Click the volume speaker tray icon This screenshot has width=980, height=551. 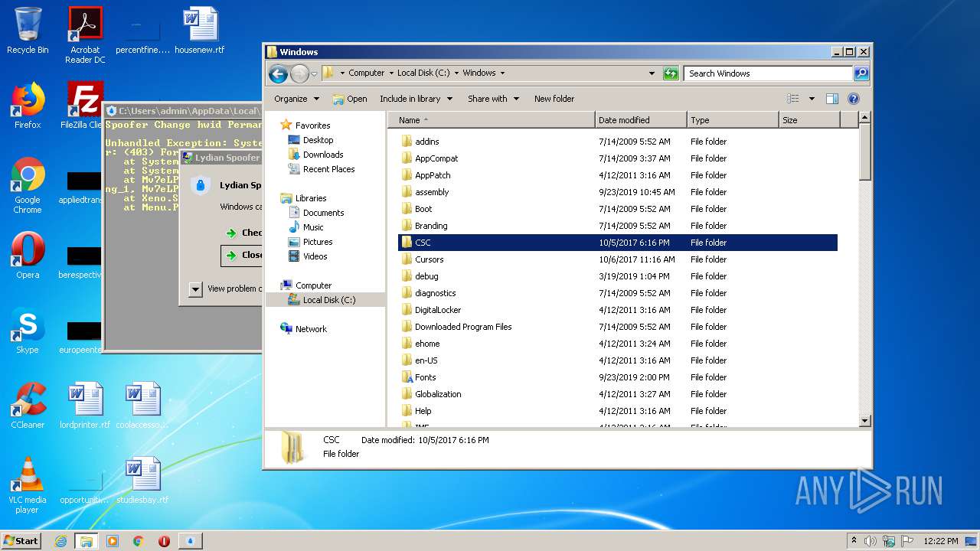871,541
